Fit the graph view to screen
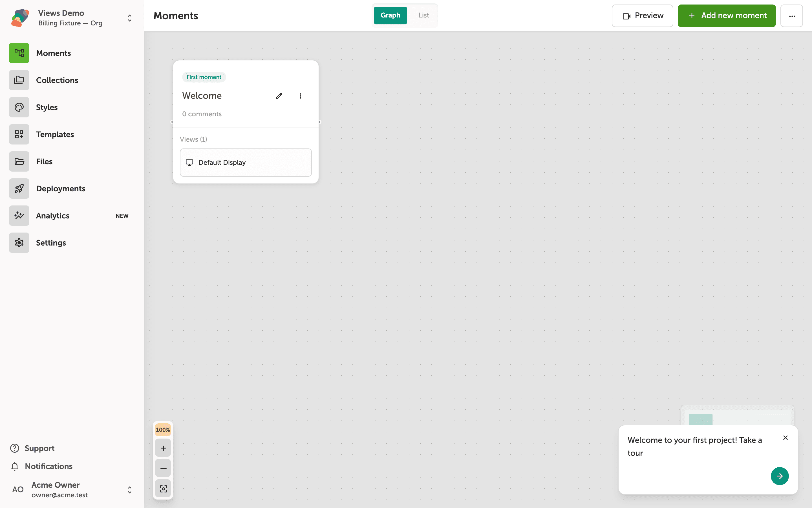 pos(163,489)
